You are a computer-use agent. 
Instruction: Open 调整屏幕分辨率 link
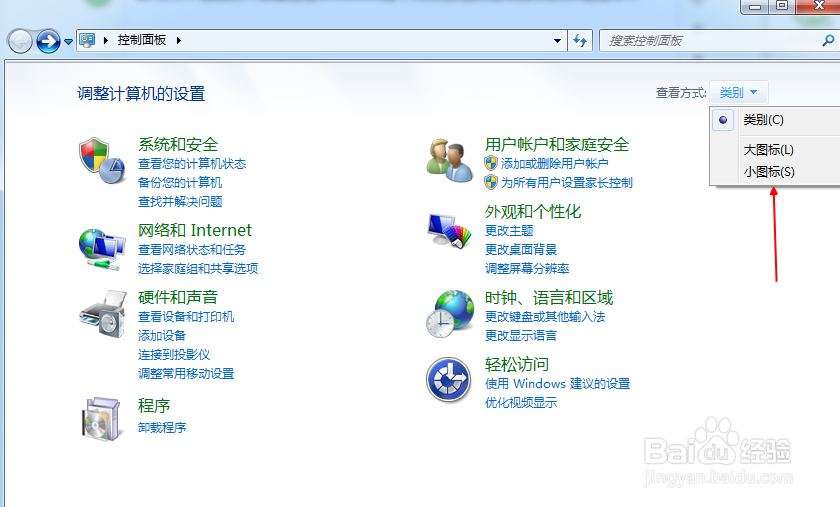pos(527,268)
